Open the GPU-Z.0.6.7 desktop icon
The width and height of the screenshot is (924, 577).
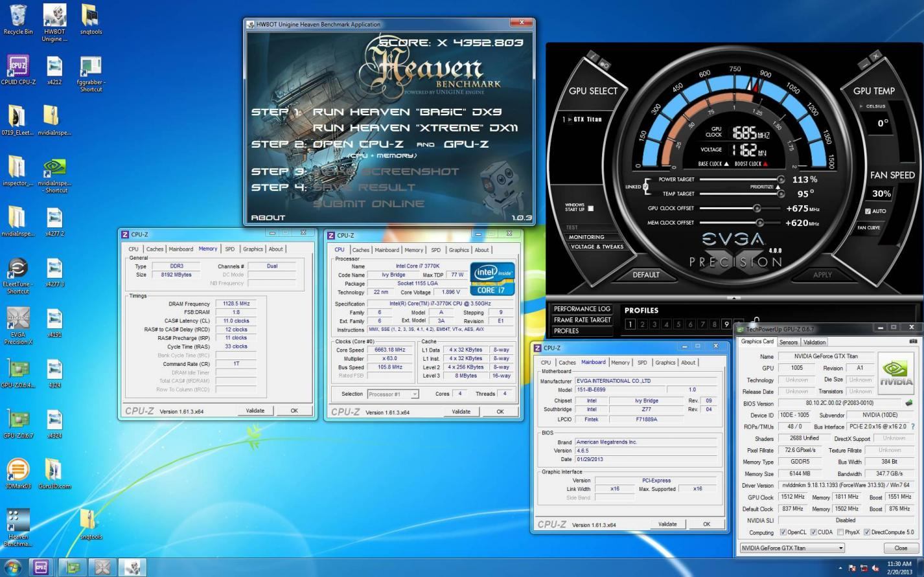(18, 424)
